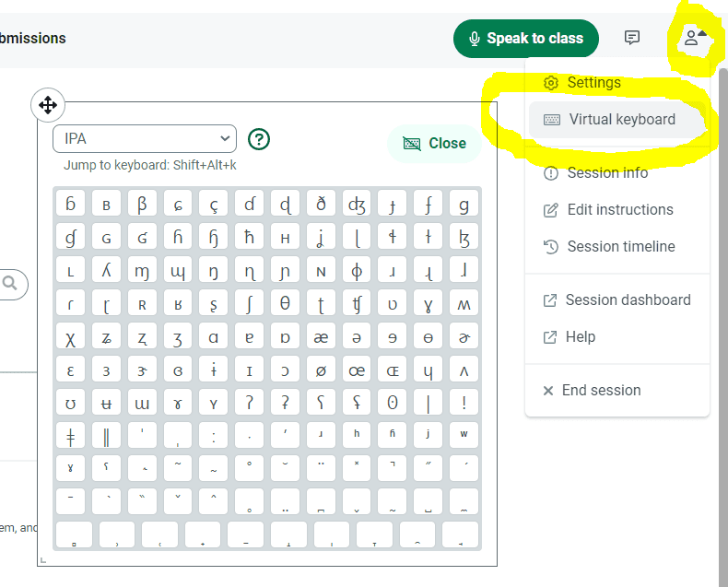Select Virtual keyboard menu item
This screenshot has height=587, width=728.
click(x=617, y=120)
